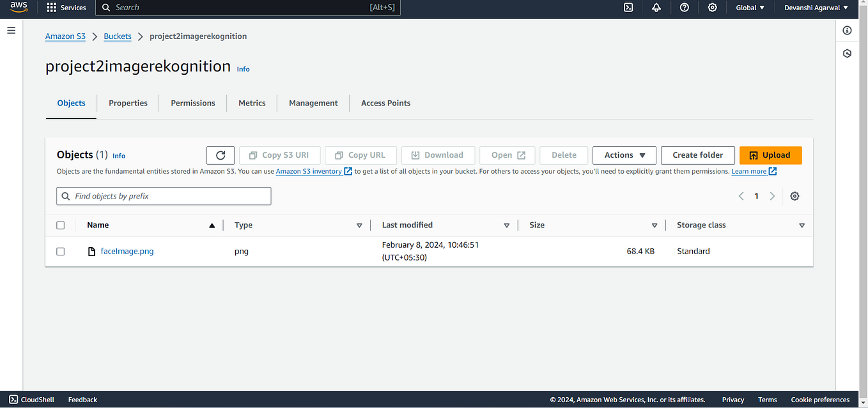Switch to the Metrics tab
Image resolution: width=868 pixels, height=408 pixels.
point(252,103)
